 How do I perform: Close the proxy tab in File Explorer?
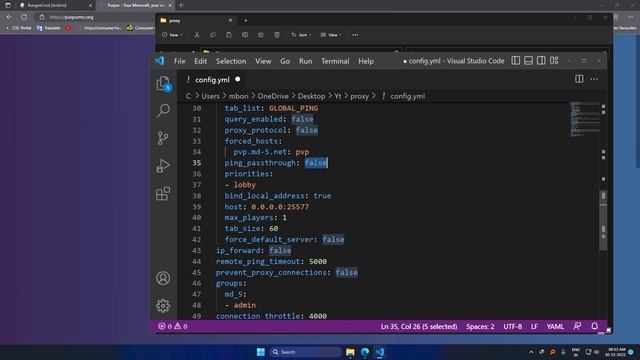230,20
